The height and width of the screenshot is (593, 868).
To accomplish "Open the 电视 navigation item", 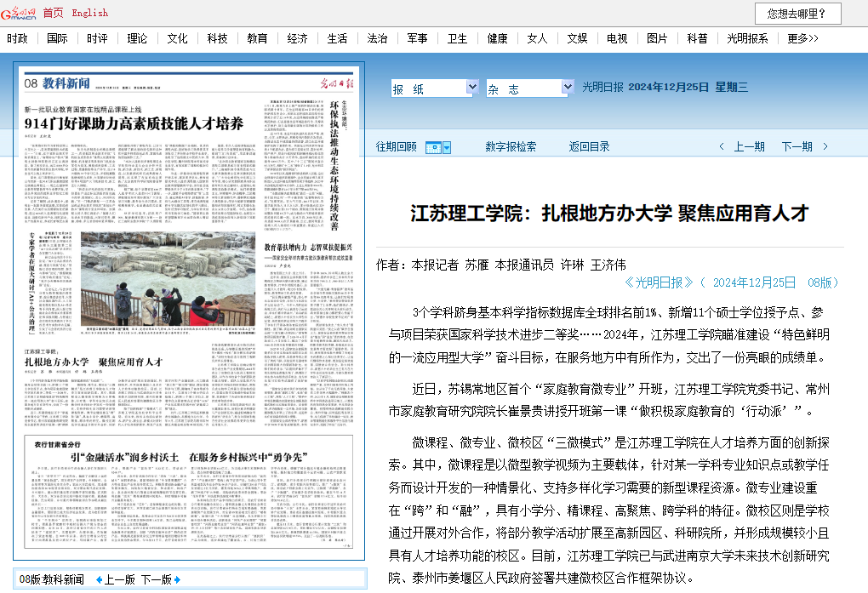I will [617, 38].
